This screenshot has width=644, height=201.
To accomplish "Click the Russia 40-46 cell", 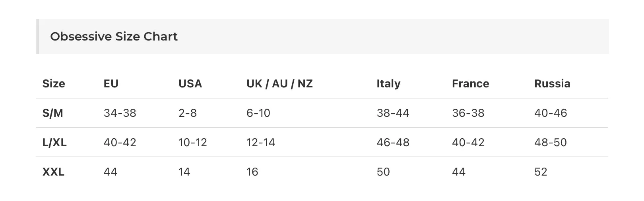I will [x=551, y=113].
